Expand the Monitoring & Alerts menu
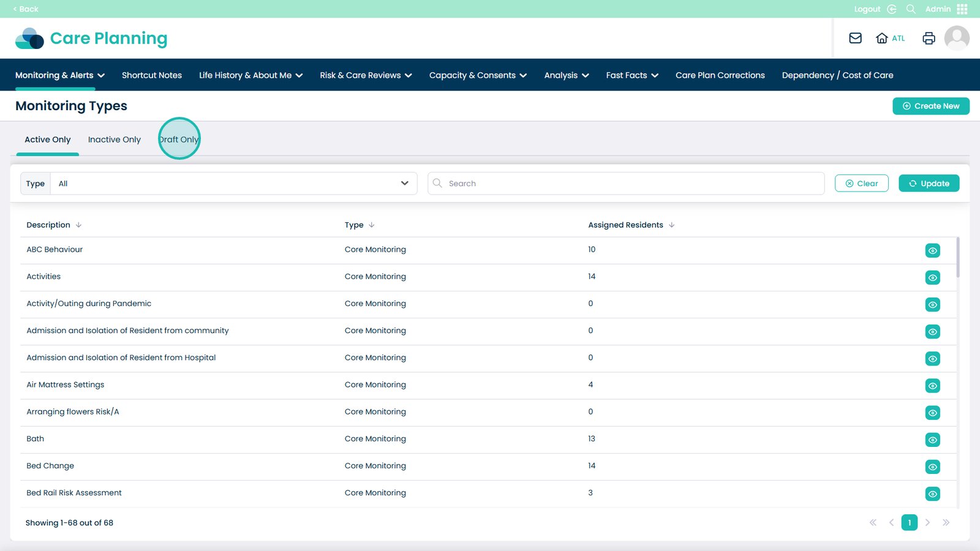980x551 pixels. click(60, 75)
